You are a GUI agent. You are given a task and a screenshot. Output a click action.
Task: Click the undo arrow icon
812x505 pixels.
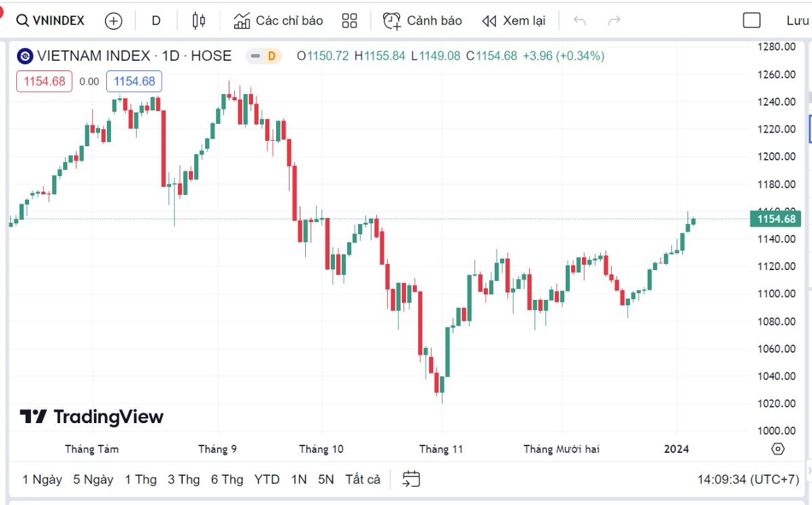pos(579,21)
